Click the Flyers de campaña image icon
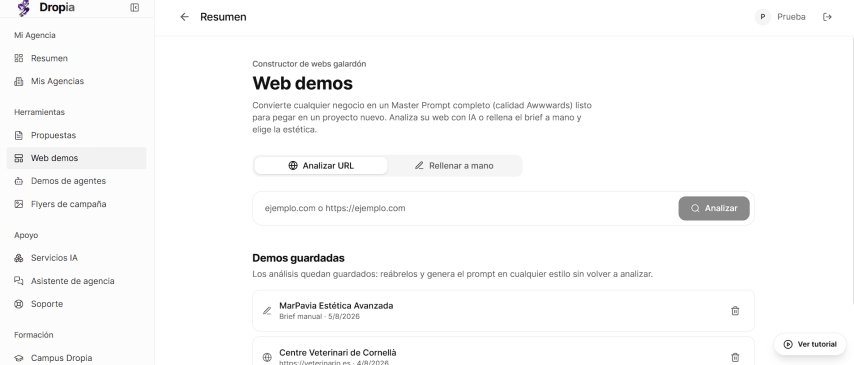The width and height of the screenshot is (854, 365). (19, 204)
